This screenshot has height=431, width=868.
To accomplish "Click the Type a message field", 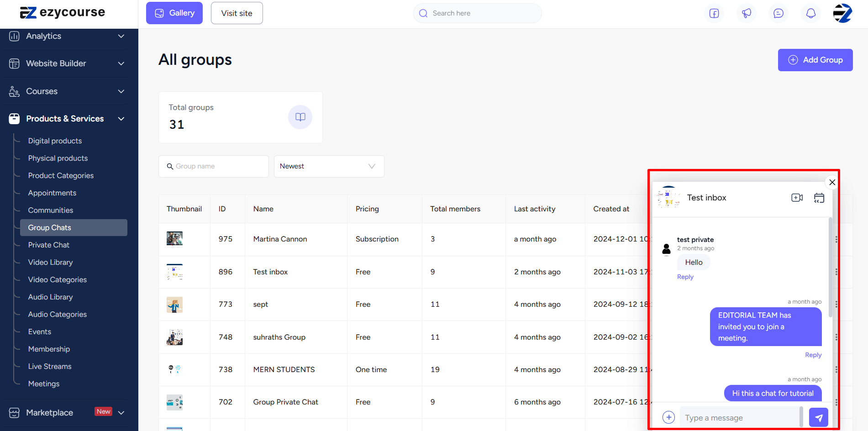I will point(740,418).
